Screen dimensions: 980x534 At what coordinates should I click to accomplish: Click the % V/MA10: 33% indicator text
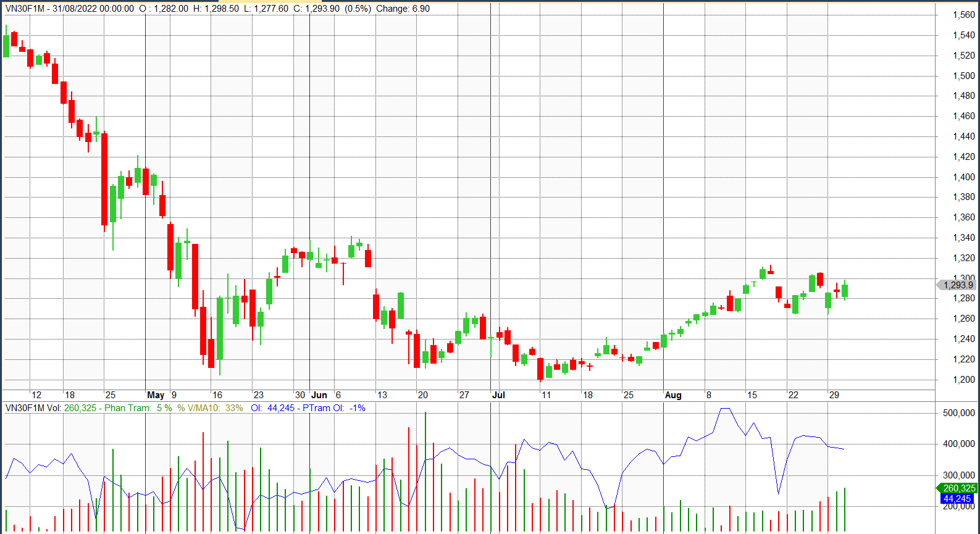click(x=210, y=408)
